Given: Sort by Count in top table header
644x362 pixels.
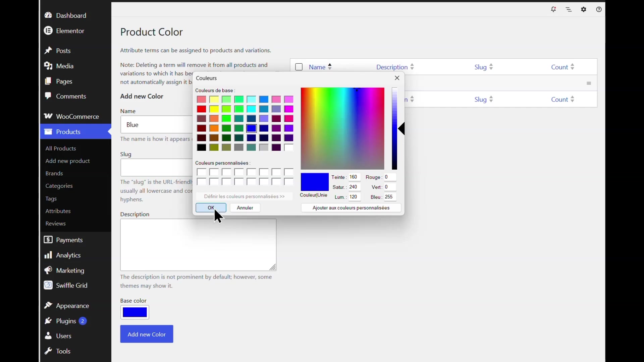Looking at the screenshot, I should (563, 67).
